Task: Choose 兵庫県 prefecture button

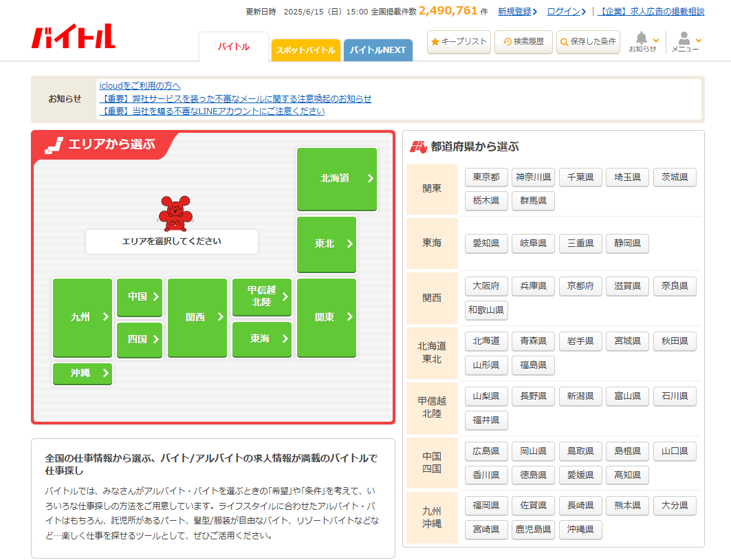Action: coord(534,286)
